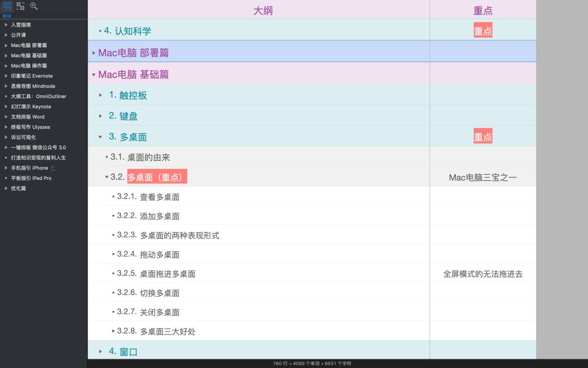Image resolution: width=588 pixels, height=368 pixels.
Task: Click the 1. 触控板 row text
Action: pyautogui.click(x=128, y=95)
